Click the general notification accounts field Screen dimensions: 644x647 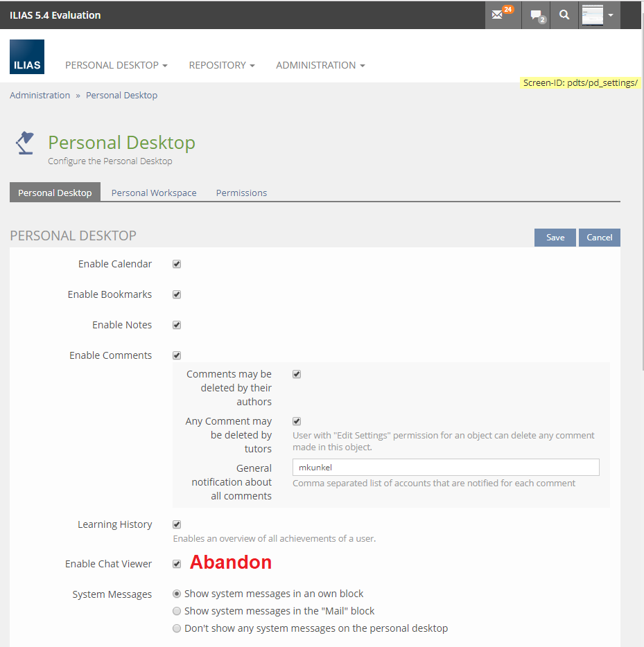[x=445, y=468]
